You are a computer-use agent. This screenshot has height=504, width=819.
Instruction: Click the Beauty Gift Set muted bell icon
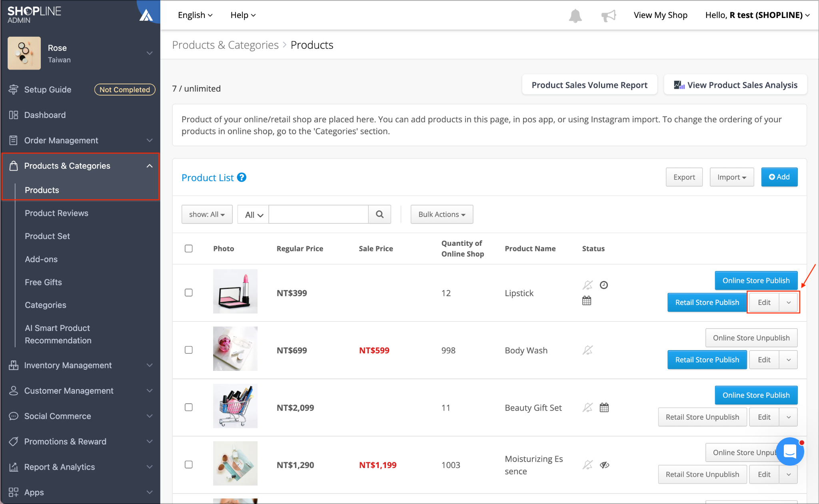tap(587, 407)
